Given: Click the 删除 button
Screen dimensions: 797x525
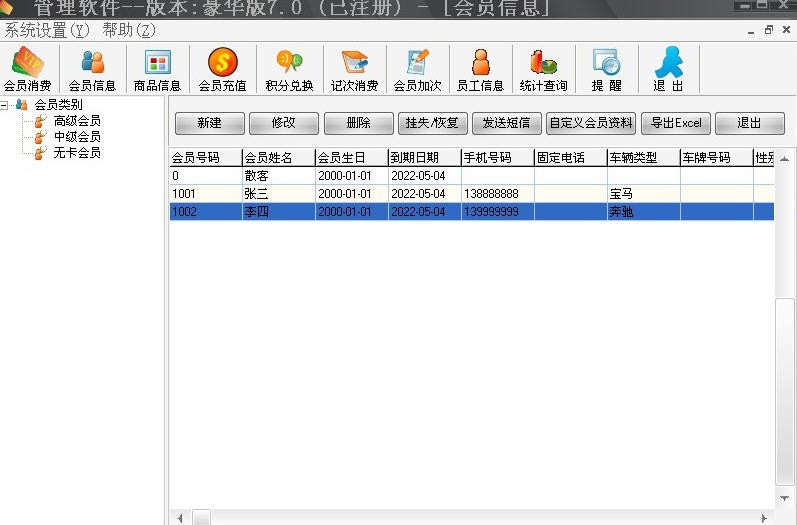Looking at the screenshot, I should pyautogui.click(x=358, y=123).
